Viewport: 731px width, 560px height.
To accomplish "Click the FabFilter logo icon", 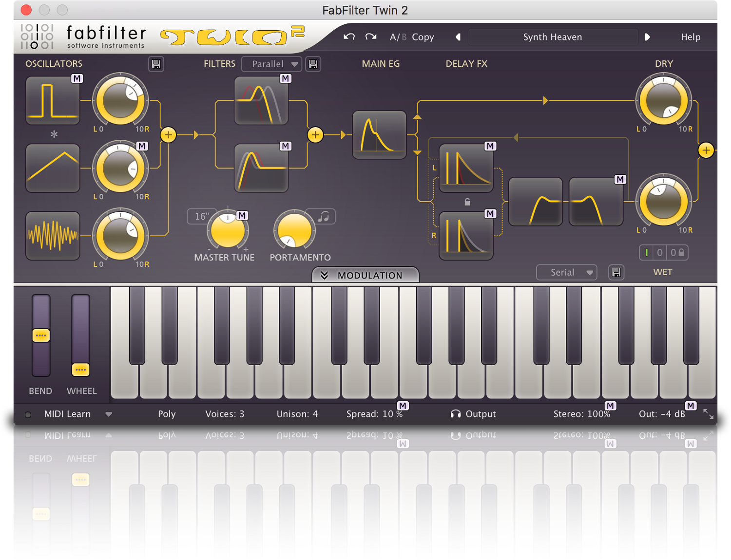I will pyautogui.click(x=37, y=37).
